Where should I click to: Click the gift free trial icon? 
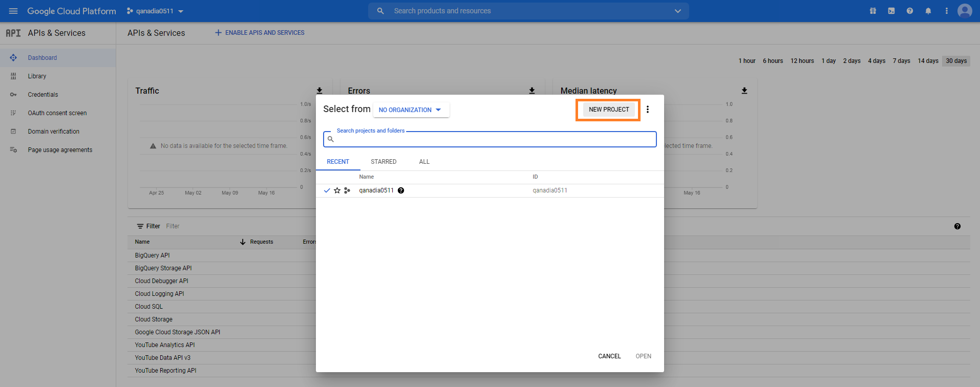pyautogui.click(x=873, y=11)
